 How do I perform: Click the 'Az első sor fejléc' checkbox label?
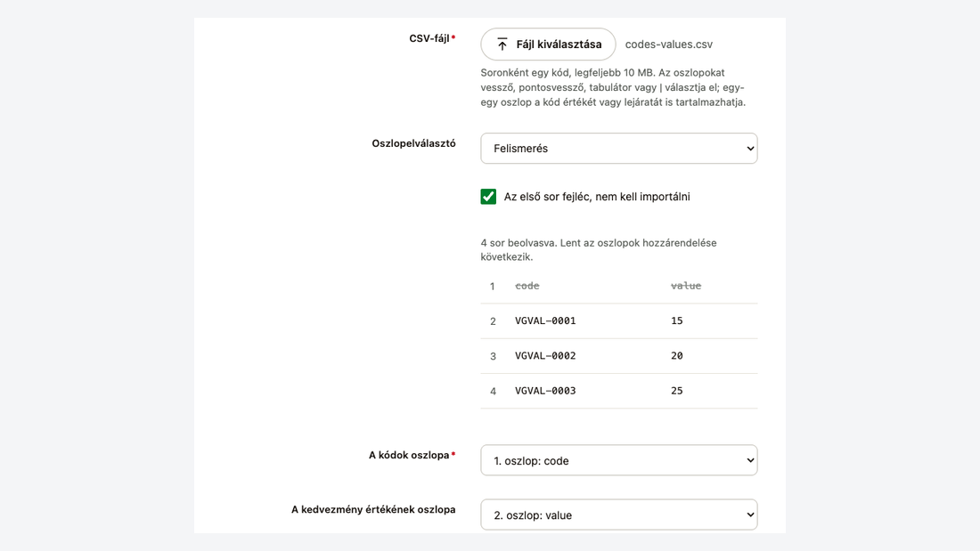click(x=597, y=197)
